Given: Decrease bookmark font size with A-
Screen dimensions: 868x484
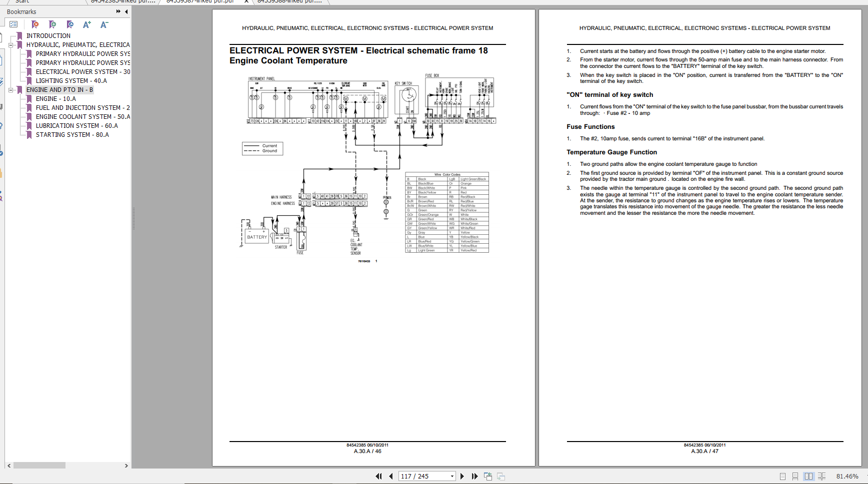Looking at the screenshot, I should click(104, 24).
